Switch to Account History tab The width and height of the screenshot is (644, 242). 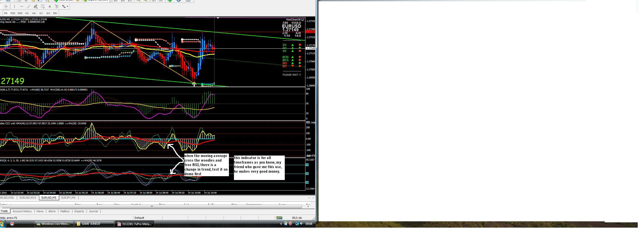coord(22,211)
